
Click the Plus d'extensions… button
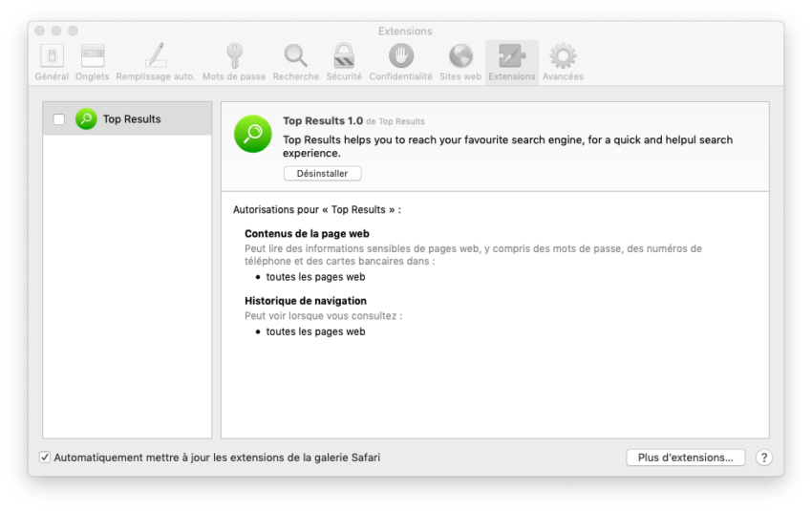685,458
